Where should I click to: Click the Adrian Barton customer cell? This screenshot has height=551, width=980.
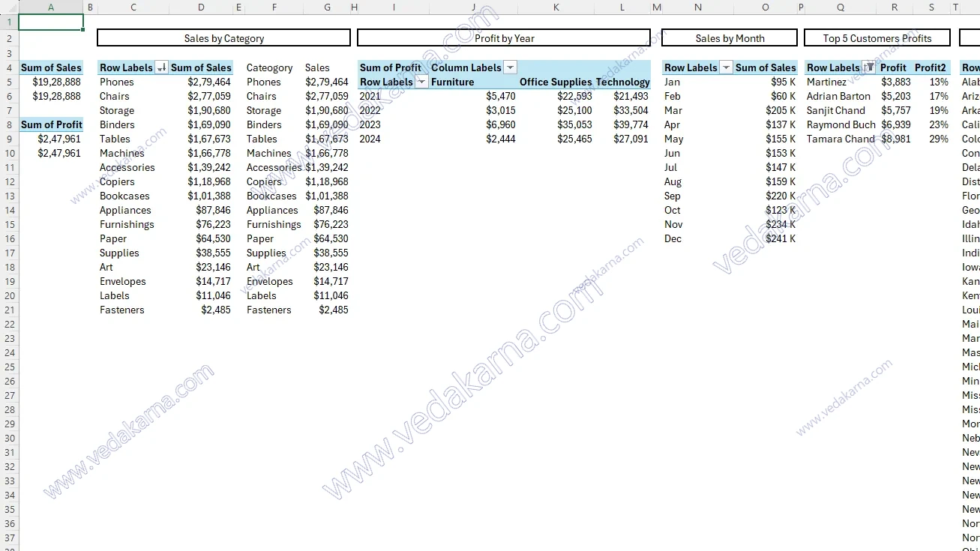841,96
